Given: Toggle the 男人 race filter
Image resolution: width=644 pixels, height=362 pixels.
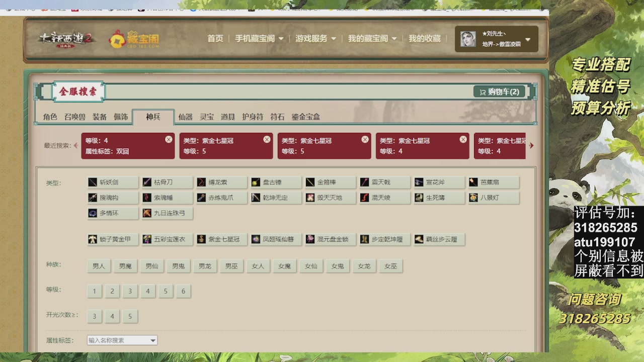Looking at the screenshot, I should tap(99, 266).
